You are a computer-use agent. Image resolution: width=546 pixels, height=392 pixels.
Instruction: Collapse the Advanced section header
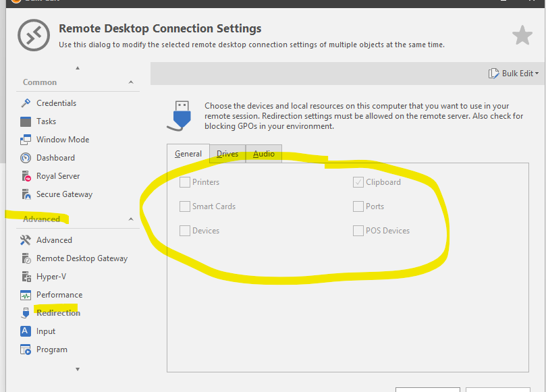coord(131,219)
